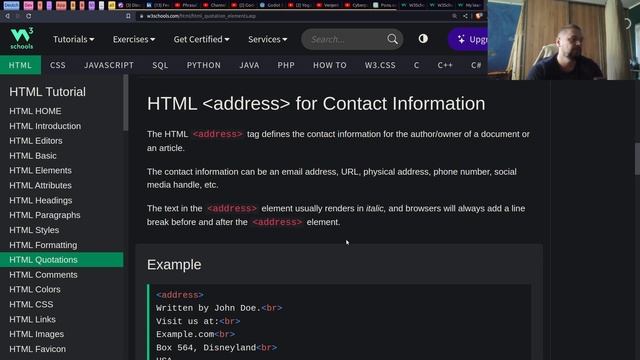
Task: Click the W3Schools logo
Action: [22, 38]
